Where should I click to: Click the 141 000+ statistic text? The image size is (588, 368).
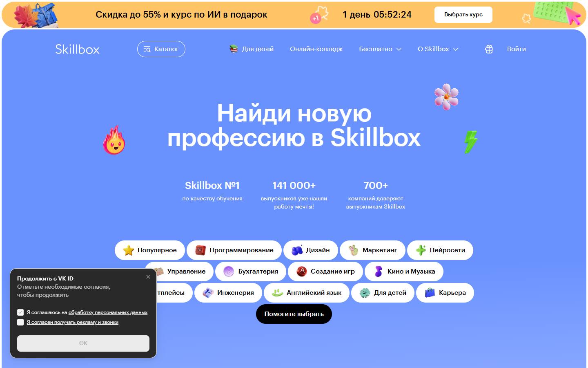(x=294, y=186)
